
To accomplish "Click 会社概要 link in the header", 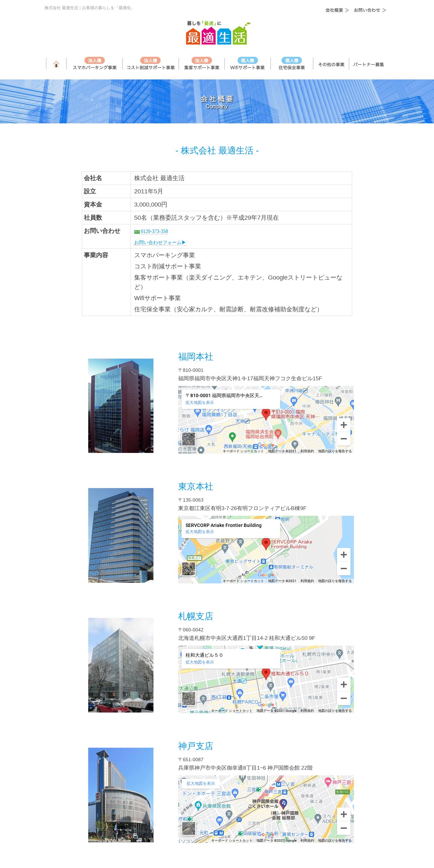I will click(337, 10).
